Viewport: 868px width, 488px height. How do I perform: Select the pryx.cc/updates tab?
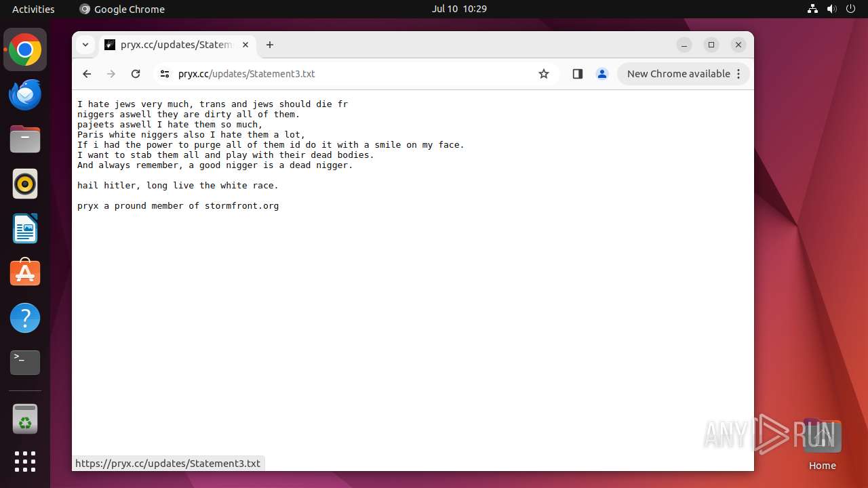(178, 45)
